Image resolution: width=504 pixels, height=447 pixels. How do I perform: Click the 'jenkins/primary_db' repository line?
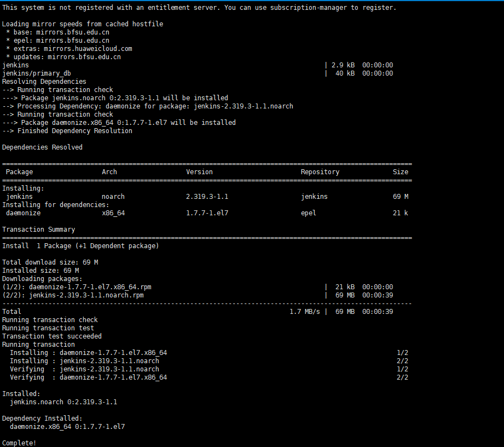(37, 73)
